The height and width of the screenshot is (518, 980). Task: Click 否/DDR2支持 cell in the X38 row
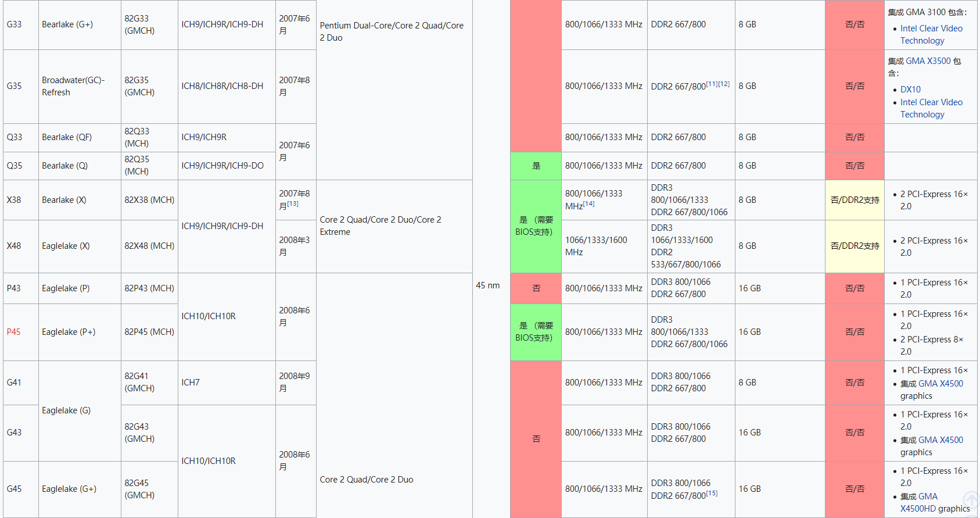pos(855,200)
